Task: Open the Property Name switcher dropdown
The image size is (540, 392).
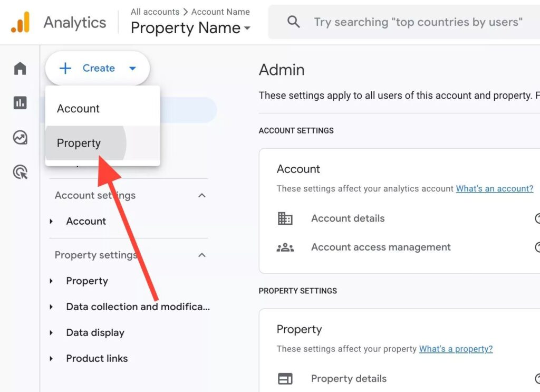Action: [x=248, y=28]
